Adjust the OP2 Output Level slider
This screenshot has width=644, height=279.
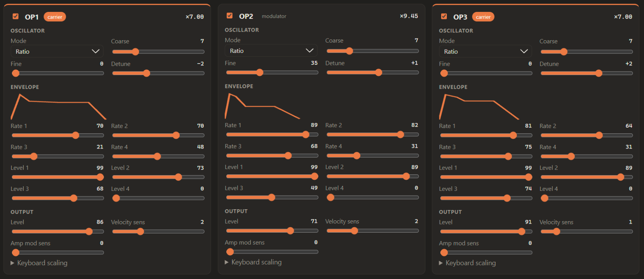pyautogui.click(x=272, y=230)
